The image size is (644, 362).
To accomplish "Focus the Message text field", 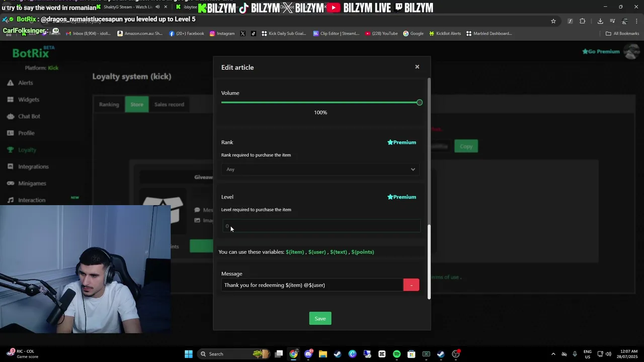I will point(312,285).
